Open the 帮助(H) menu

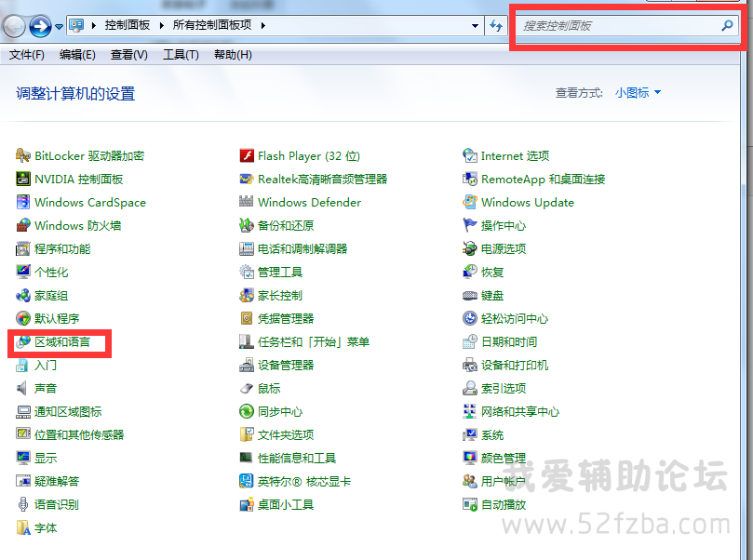(233, 55)
